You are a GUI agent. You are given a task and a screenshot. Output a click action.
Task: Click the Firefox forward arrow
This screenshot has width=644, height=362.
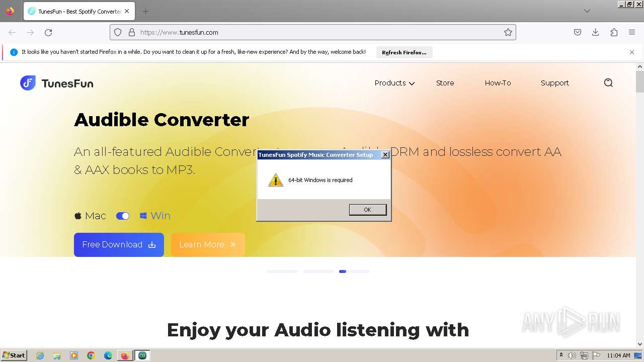coord(30,32)
